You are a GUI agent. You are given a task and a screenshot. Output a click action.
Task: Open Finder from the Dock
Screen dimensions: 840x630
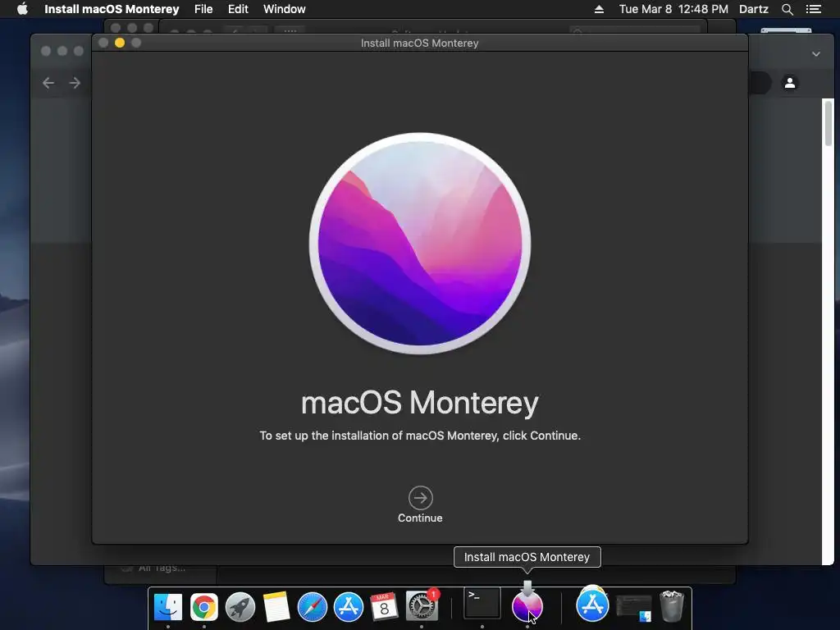[x=167, y=606]
